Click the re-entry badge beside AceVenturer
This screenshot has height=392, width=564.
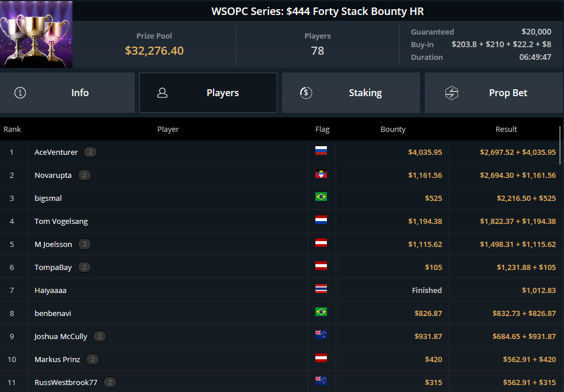coord(90,152)
